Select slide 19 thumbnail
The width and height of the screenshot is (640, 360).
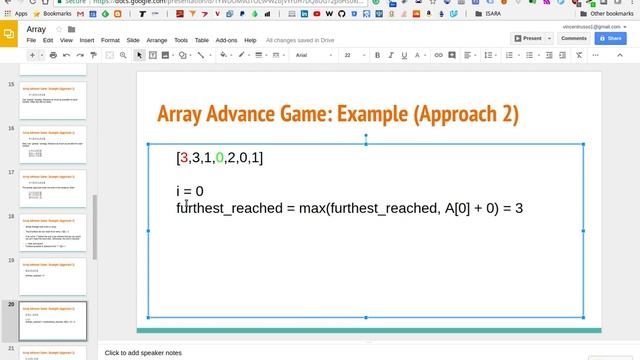coord(53,276)
